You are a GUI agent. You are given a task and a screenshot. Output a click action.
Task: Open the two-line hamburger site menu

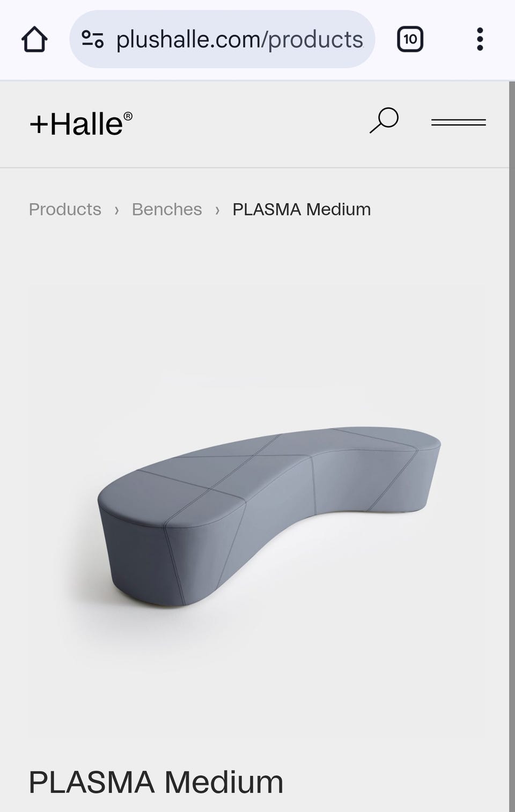(x=459, y=122)
